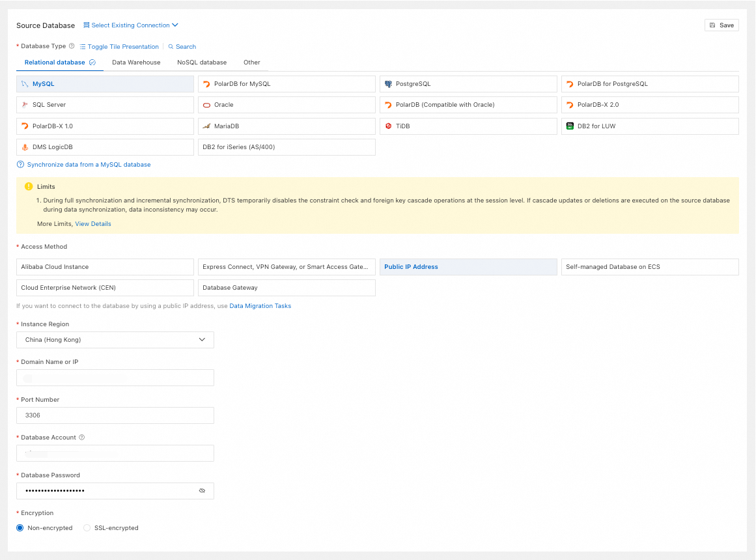Switch to the Data Warehouse tab

click(136, 63)
